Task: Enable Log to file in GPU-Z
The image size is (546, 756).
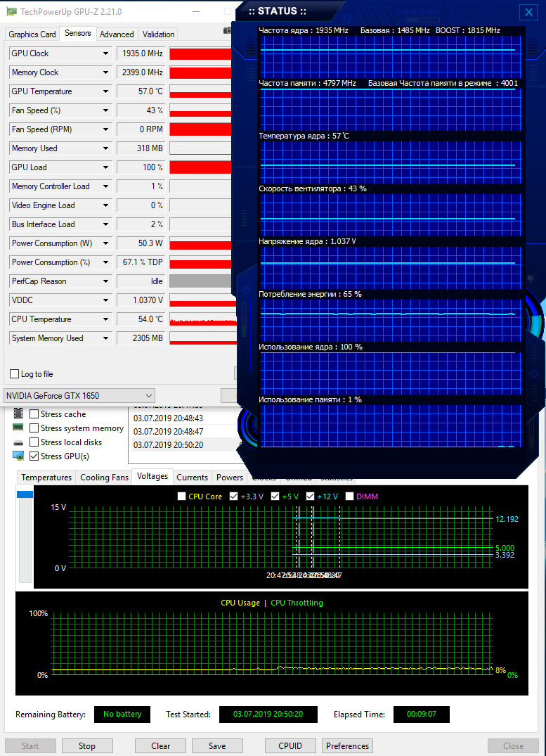Action: (15, 374)
